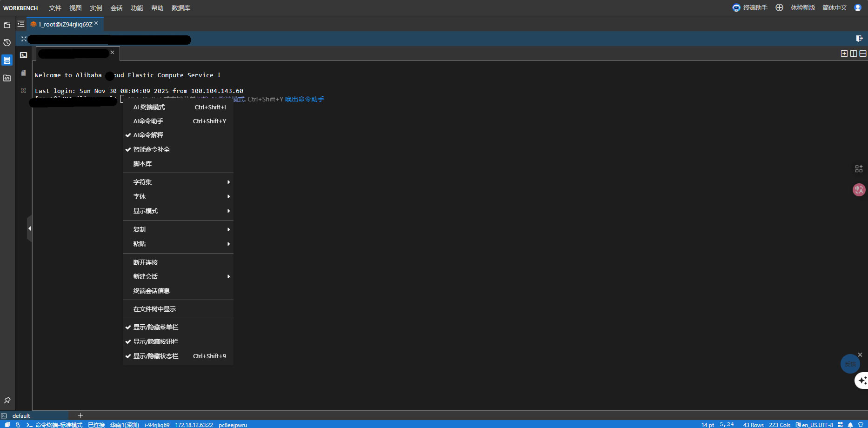Click the fullscreen expand icon in session bar
The height and width of the screenshot is (428, 868).
24,39
